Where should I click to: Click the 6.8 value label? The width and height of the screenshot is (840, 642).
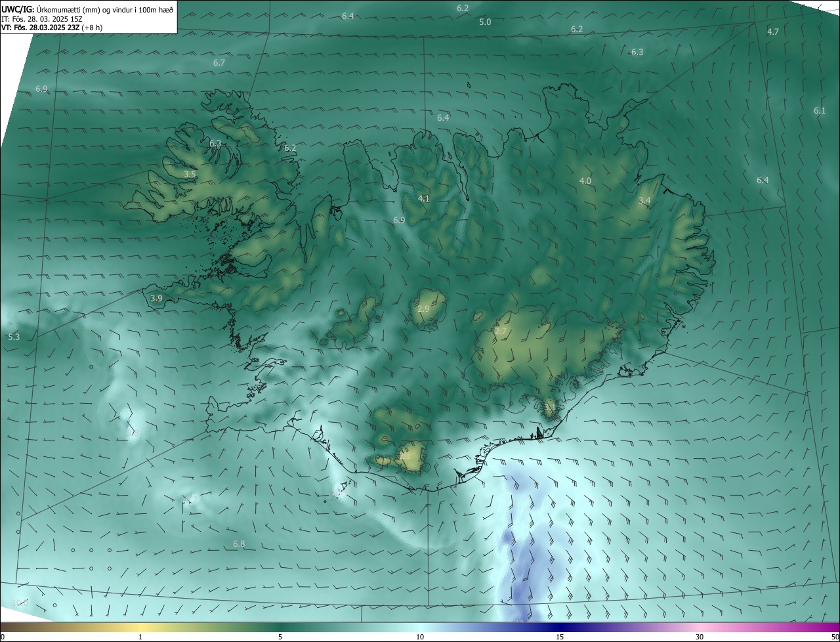(x=239, y=544)
